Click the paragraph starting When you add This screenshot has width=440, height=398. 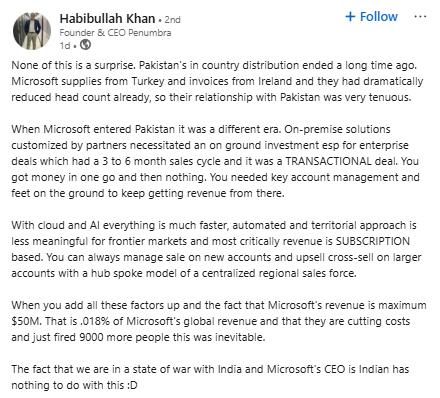tap(219, 321)
